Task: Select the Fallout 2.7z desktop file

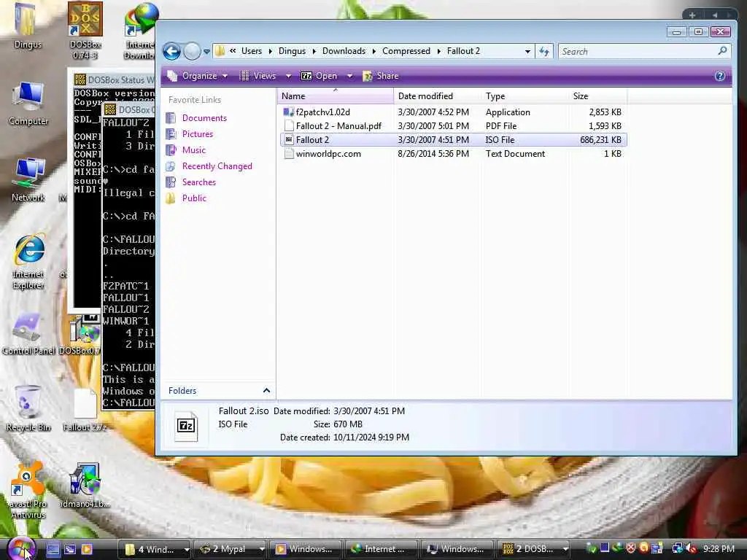Action: coord(85,410)
